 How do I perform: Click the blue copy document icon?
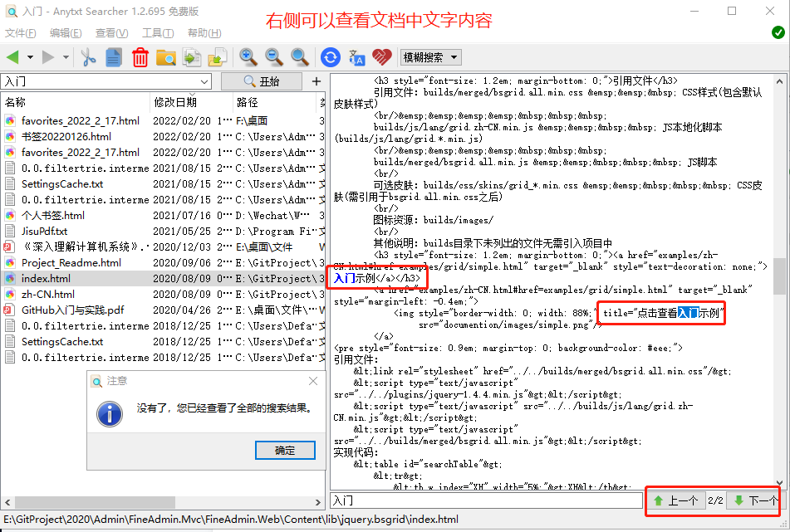click(x=114, y=57)
